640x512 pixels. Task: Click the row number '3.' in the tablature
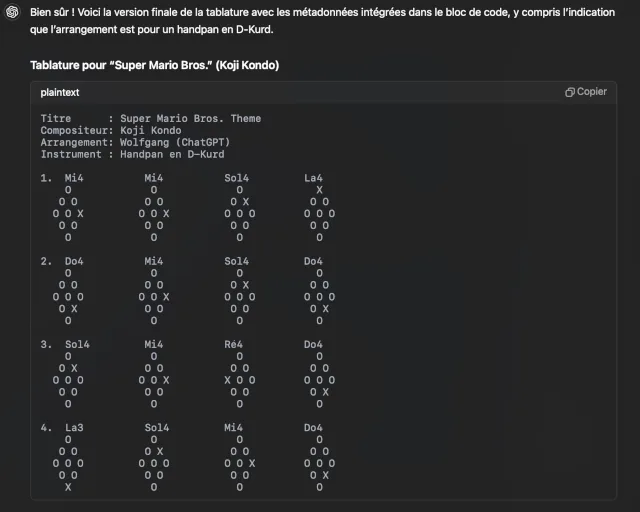pos(46,345)
